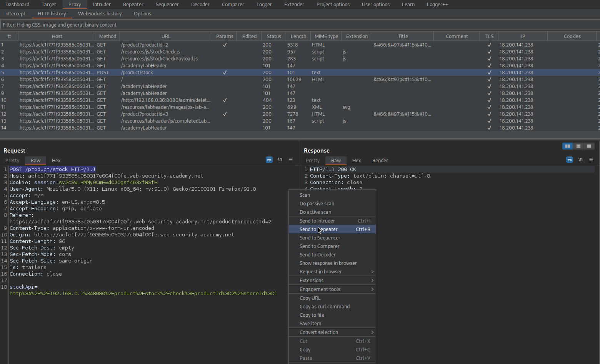The image size is (600, 364).
Task: Choose Send to Repeater from context menu
Action: pos(332,229)
